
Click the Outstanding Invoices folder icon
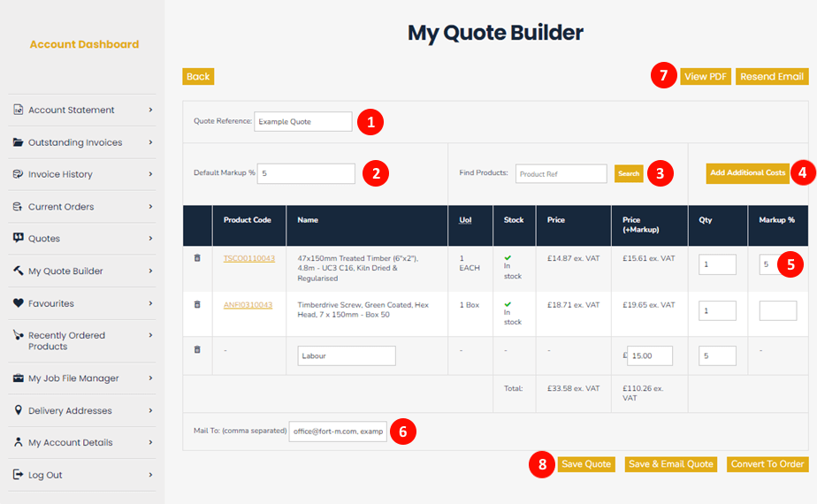coord(19,142)
